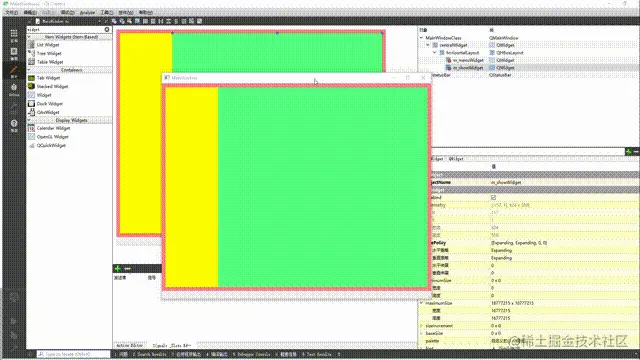The width and height of the screenshot is (640, 360).
Task: Apply vertical layout from the toolbar
Action: coord(153,21)
